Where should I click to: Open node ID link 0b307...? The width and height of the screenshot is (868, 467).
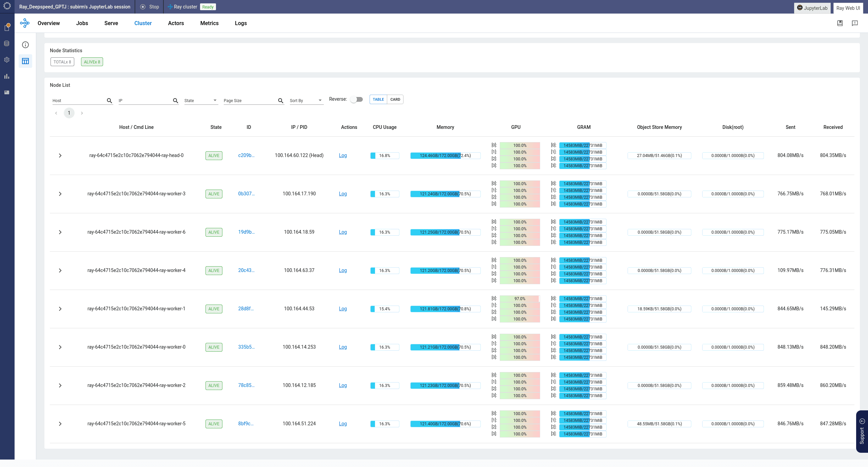(246, 194)
